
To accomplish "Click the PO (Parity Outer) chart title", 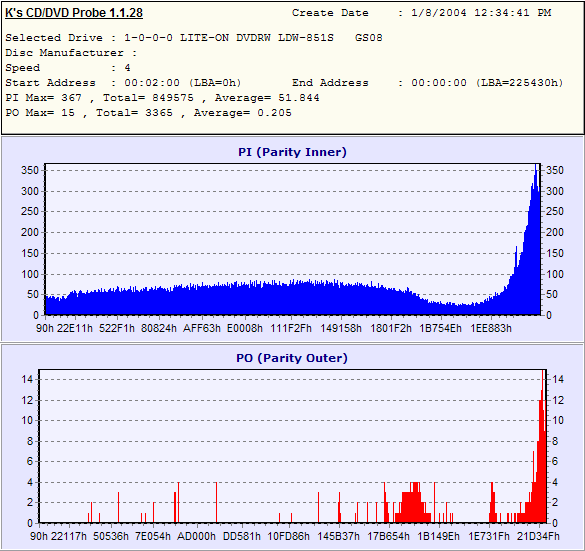I will (x=292, y=358).
